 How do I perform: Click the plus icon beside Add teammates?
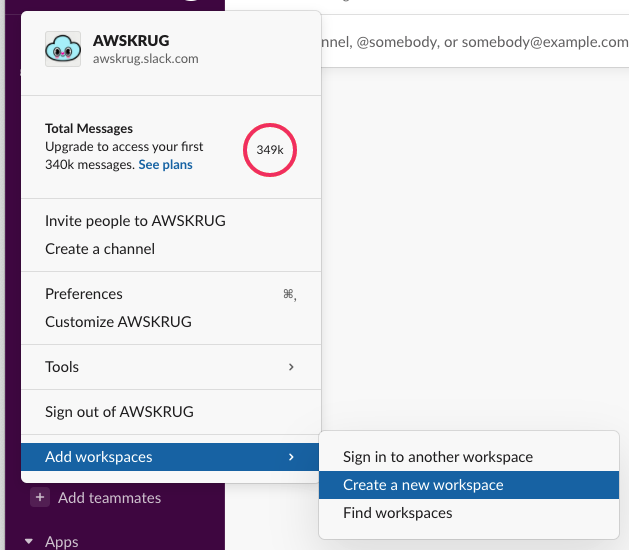point(40,497)
